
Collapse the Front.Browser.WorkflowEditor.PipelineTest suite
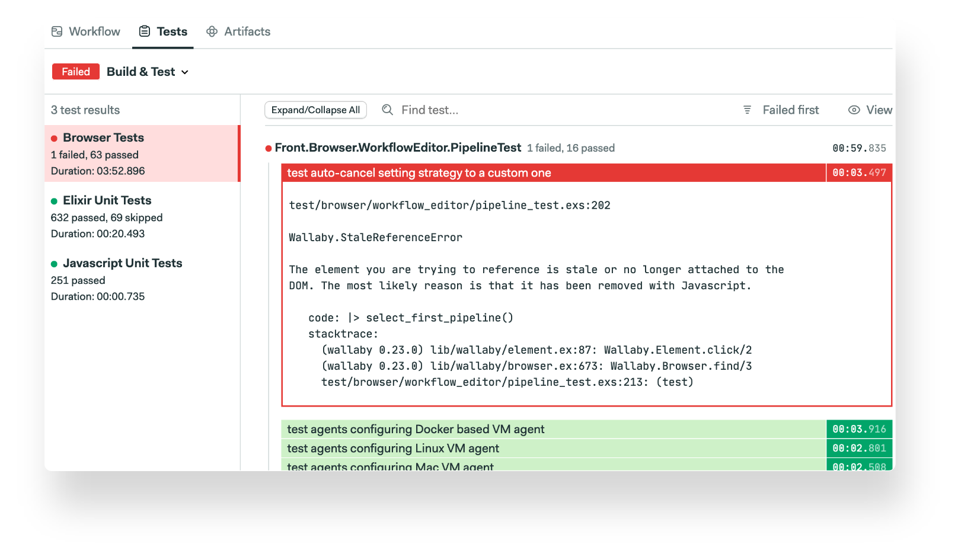398,148
